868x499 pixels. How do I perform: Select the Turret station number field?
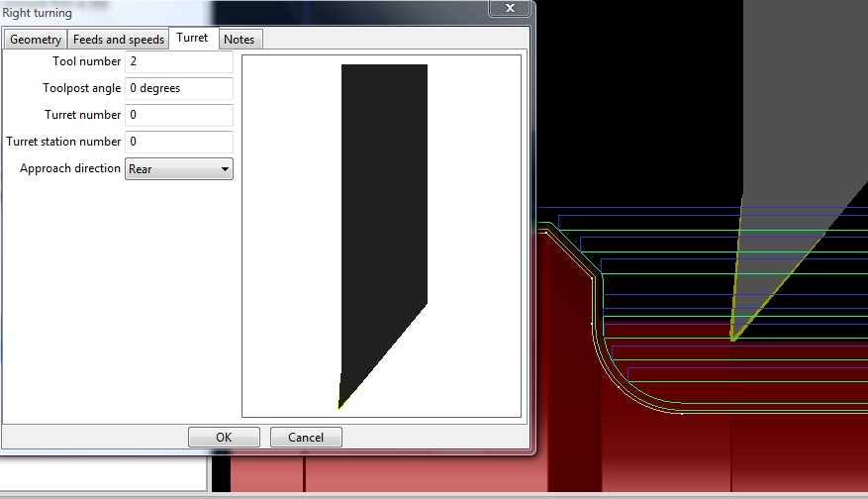[x=179, y=142]
